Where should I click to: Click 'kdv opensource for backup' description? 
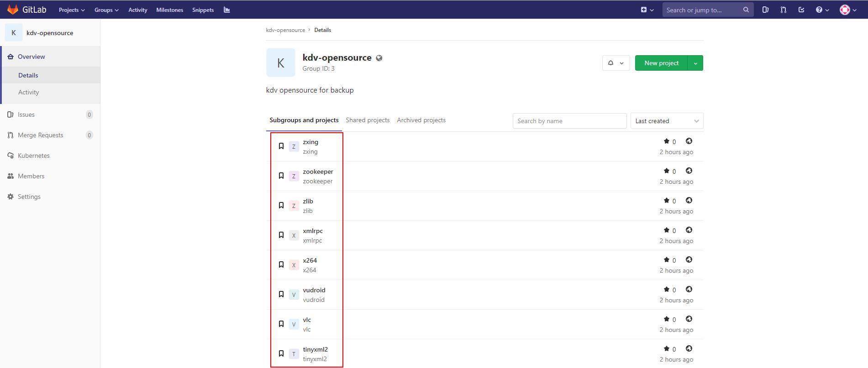[x=310, y=90]
